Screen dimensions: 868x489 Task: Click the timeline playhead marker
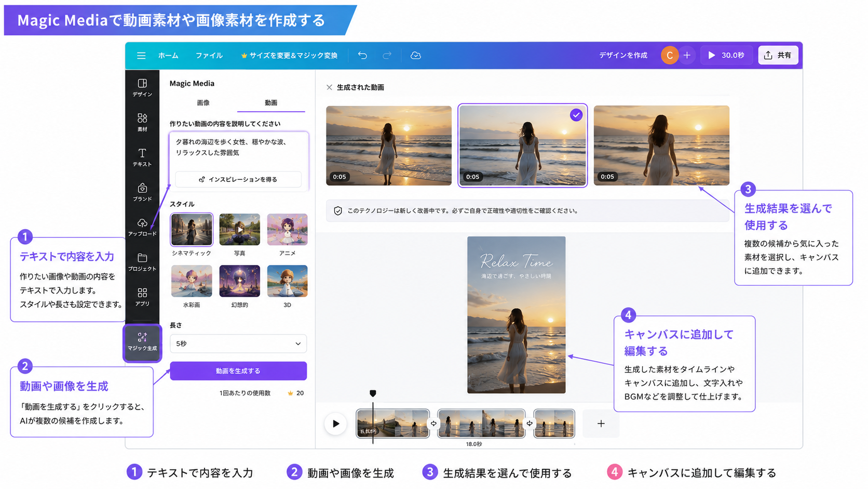(x=373, y=393)
